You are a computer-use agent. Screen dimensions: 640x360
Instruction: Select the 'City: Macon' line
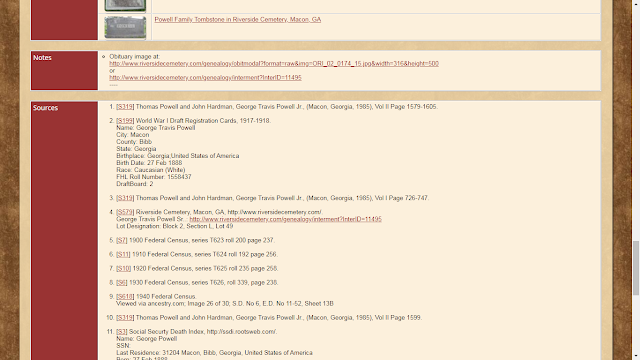(133, 135)
